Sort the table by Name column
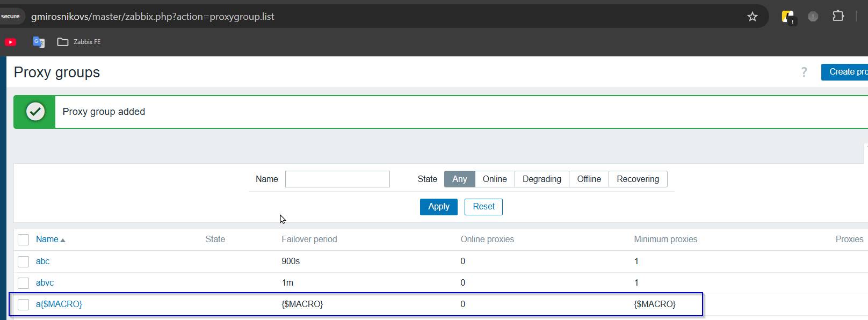The width and height of the screenshot is (868, 320). pos(47,239)
